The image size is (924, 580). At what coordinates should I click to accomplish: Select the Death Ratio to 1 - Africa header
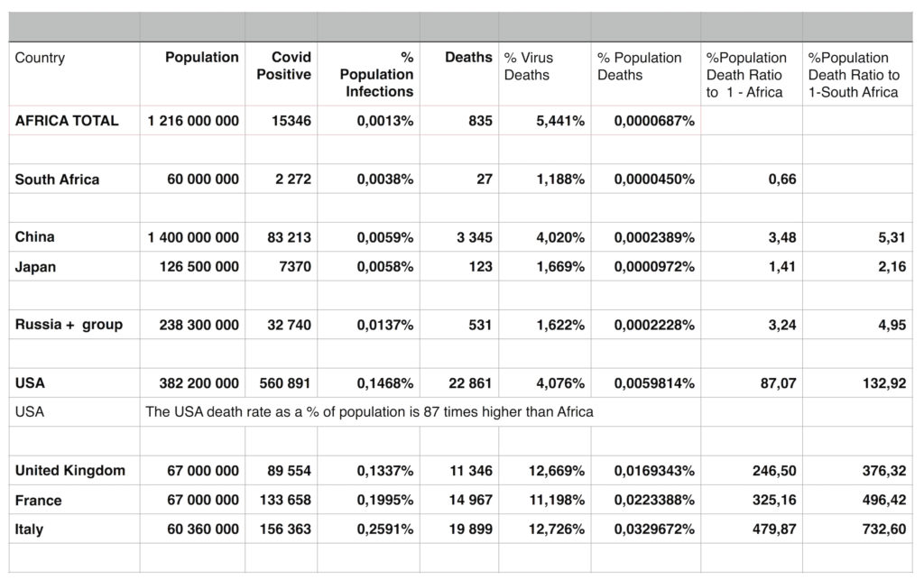(x=752, y=74)
